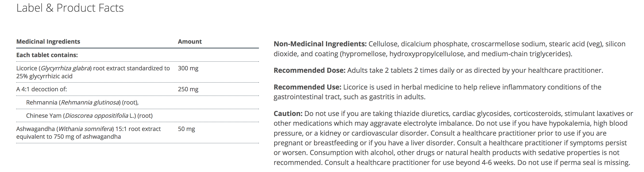Click the 'Medicinal Ingredients' column header
The image size is (644, 172).
coord(48,42)
